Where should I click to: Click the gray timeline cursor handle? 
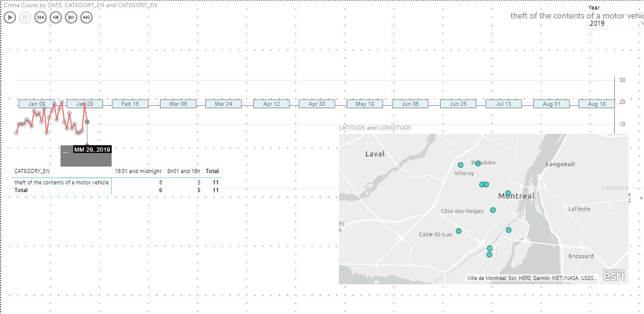pos(87,122)
